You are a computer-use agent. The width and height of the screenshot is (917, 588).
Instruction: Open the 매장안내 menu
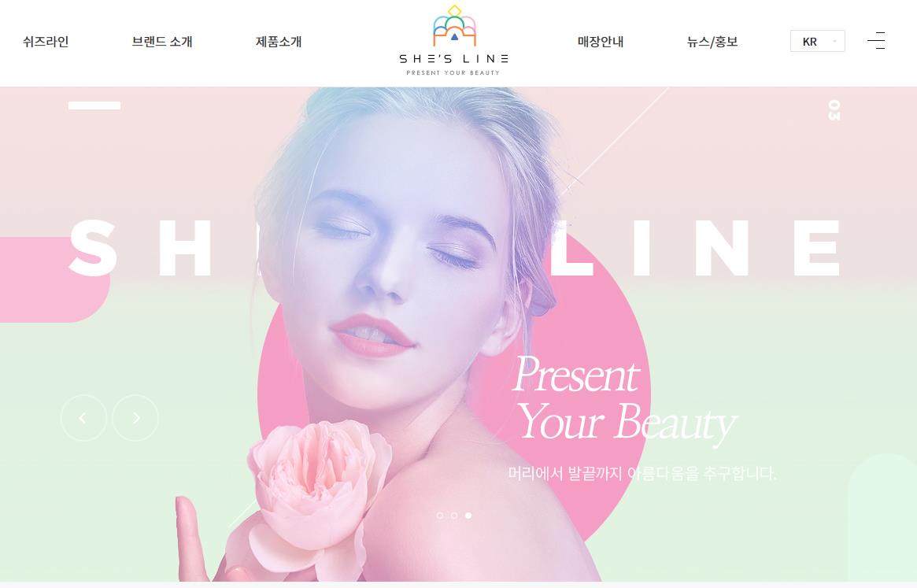click(x=601, y=42)
